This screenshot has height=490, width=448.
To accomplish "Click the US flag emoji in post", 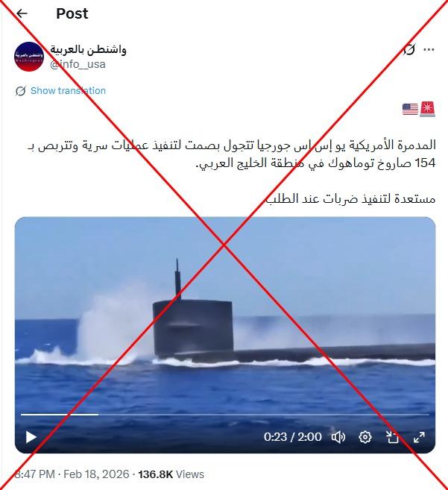I will (x=410, y=110).
